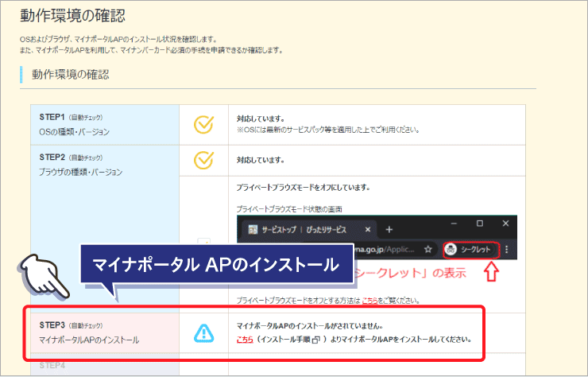Viewport: 588px width, 377px height.
Task: Close the サービストップ tab with its X
Action: pyautogui.click(x=368, y=229)
